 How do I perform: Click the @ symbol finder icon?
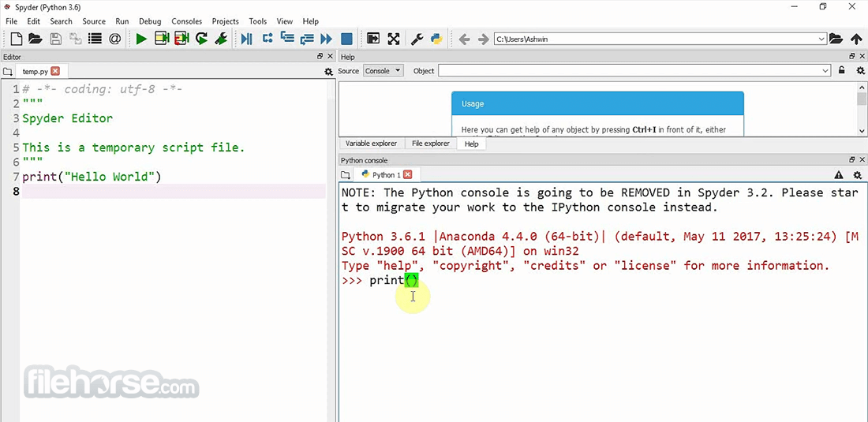tap(114, 39)
